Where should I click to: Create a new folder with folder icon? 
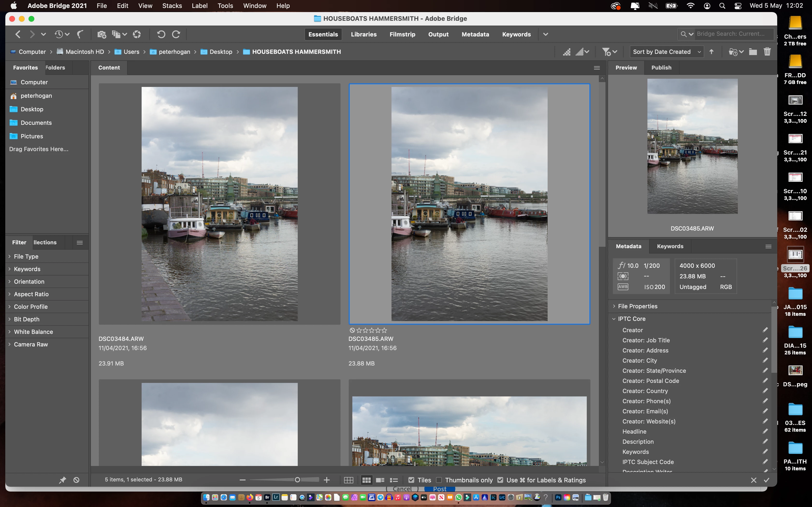tap(753, 52)
